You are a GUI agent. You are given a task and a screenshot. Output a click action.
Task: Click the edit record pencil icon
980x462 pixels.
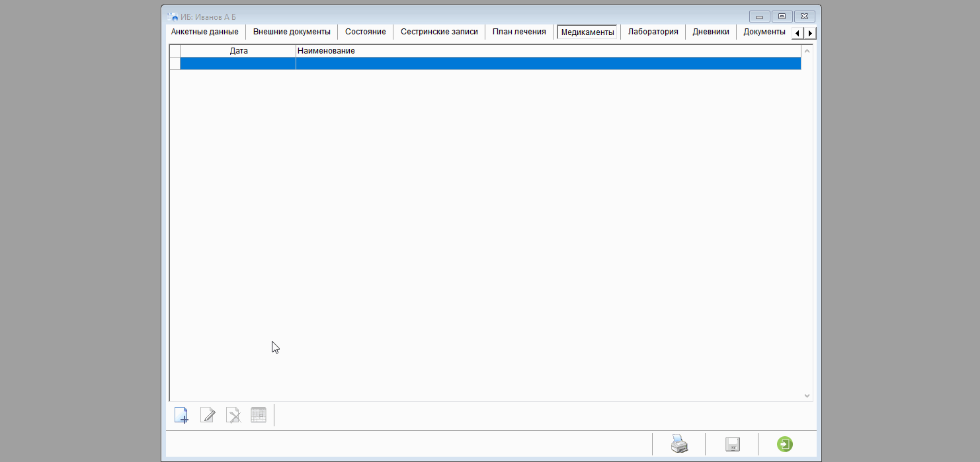207,415
